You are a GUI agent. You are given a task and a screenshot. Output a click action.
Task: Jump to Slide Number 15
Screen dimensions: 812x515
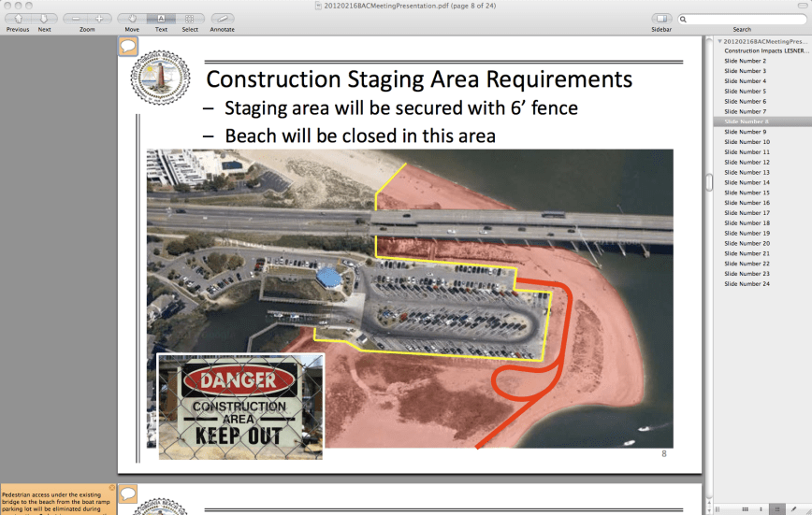click(747, 193)
